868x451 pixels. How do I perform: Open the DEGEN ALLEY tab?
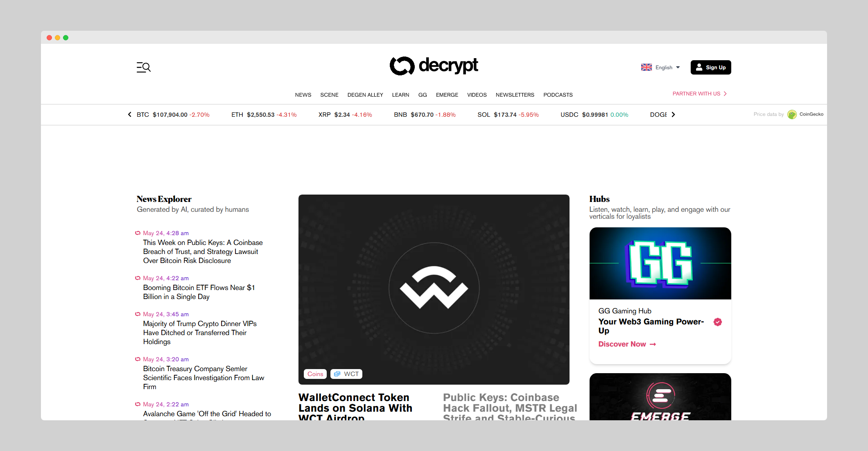[365, 95]
